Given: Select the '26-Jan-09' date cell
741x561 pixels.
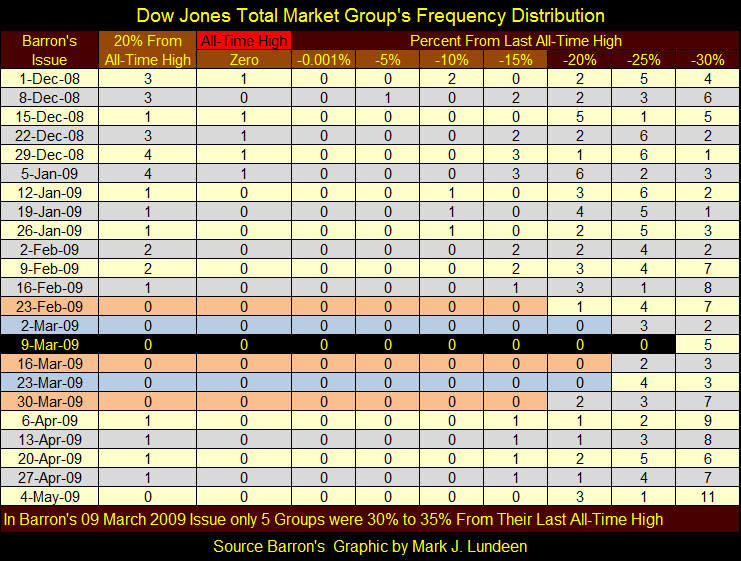Looking at the screenshot, I should (x=50, y=231).
